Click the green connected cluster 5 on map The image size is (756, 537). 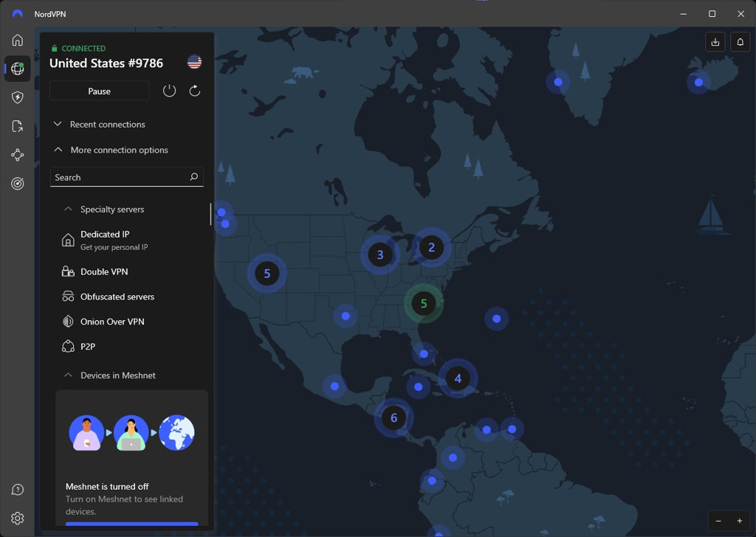click(x=424, y=303)
